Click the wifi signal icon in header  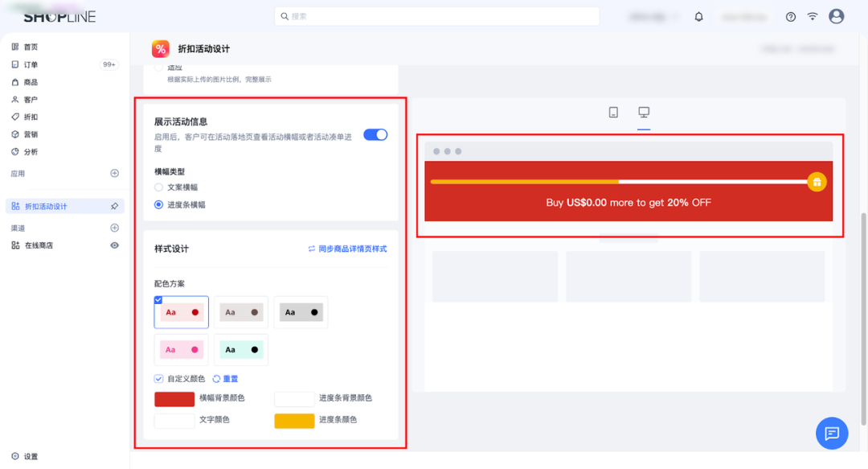coord(812,16)
